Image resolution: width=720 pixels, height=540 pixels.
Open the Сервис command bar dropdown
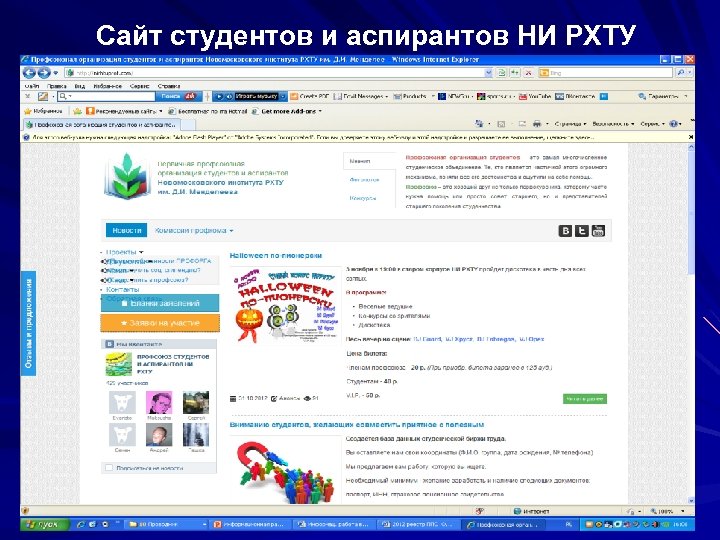tap(652, 124)
